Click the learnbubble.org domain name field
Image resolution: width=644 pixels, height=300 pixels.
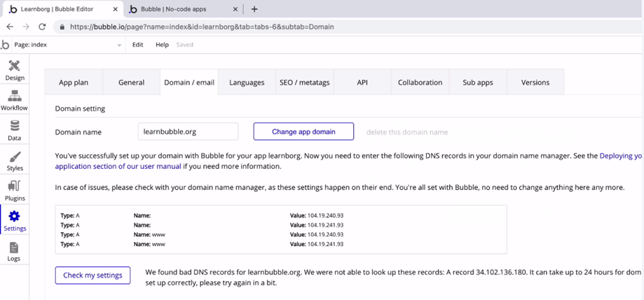point(188,132)
